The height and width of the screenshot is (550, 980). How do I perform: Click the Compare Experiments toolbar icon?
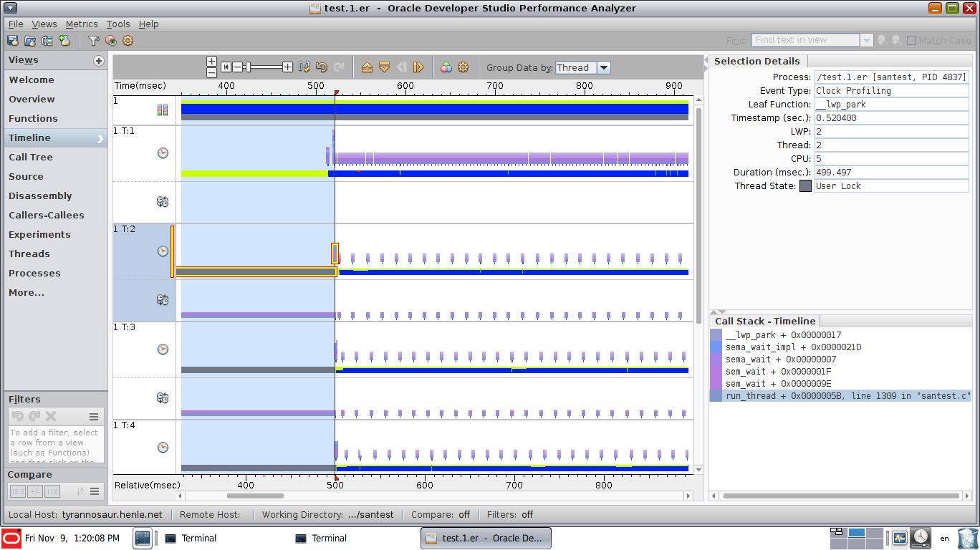(x=47, y=41)
